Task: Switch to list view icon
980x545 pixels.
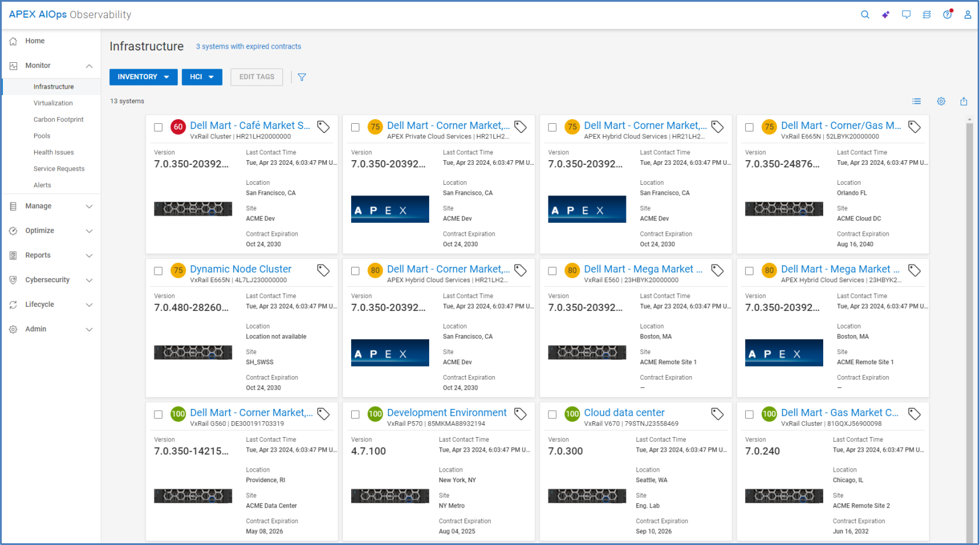Action: 917,101
